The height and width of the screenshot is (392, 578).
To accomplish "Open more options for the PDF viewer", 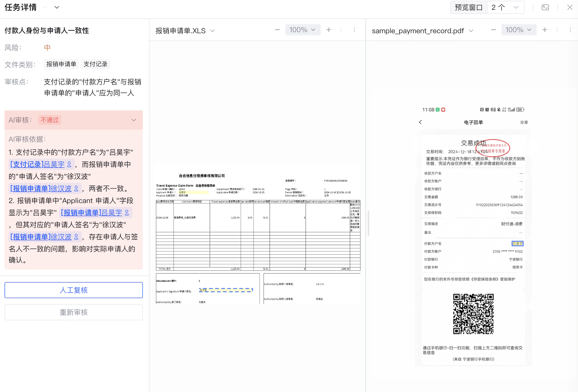I will click(x=570, y=30).
